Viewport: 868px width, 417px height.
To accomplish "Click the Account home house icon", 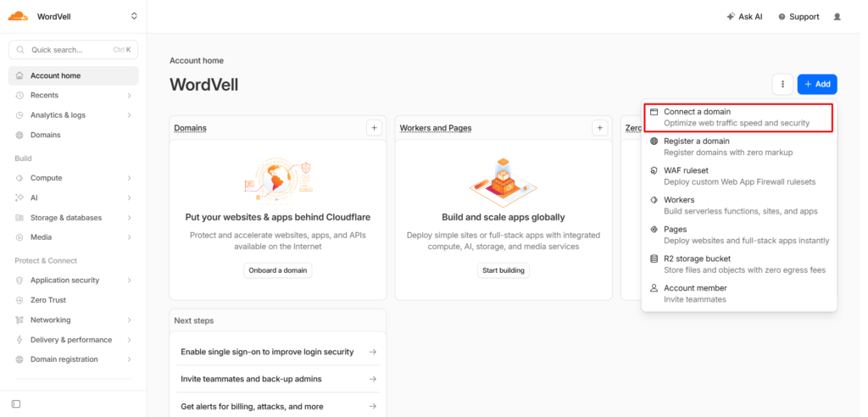I will (19, 76).
